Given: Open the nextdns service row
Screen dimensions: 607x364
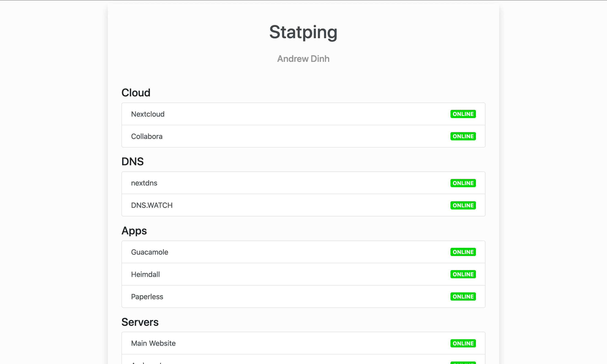Looking at the screenshot, I should (x=303, y=183).
